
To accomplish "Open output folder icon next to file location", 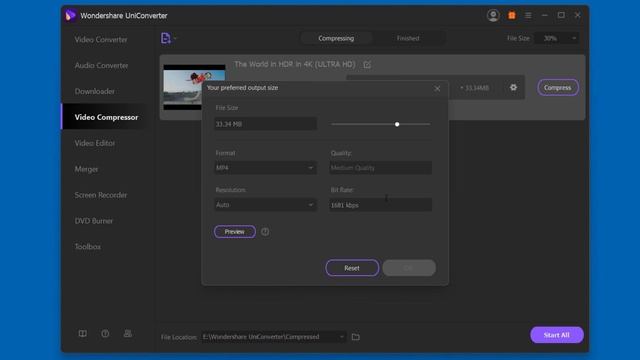I will pos(356,337).
